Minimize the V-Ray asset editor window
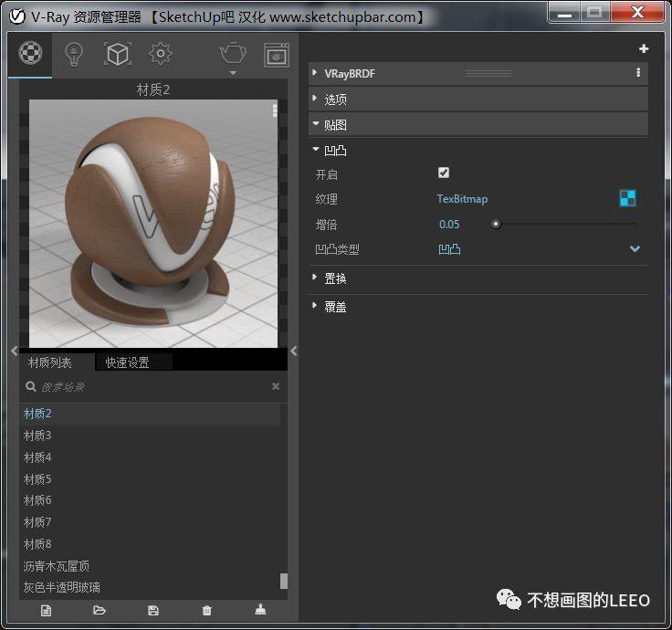 (564, 12)
